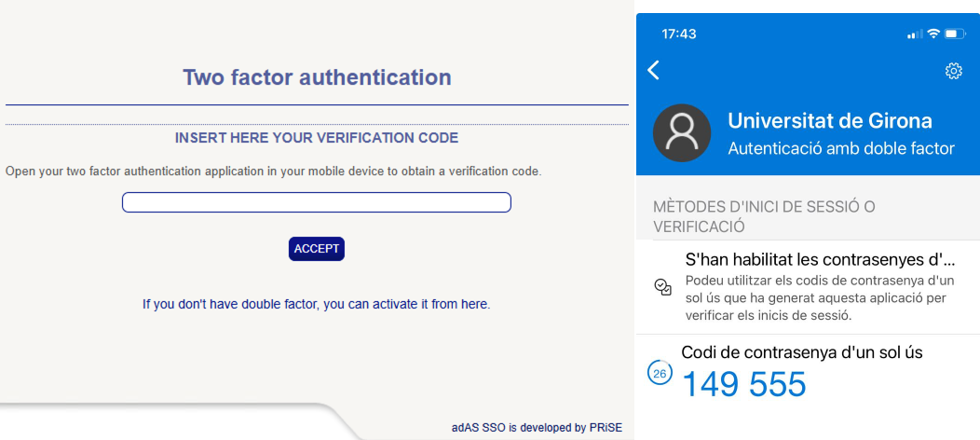
Task: Tap the one-time code 149 555
Action: pyautogui.click(x=744, y=384)
